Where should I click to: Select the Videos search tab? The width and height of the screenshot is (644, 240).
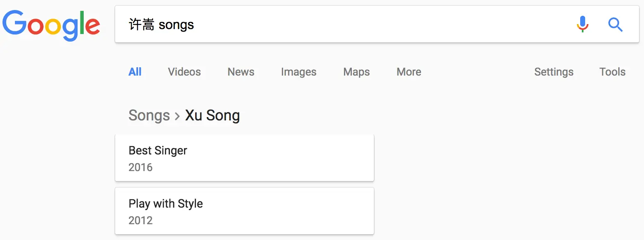184,72
